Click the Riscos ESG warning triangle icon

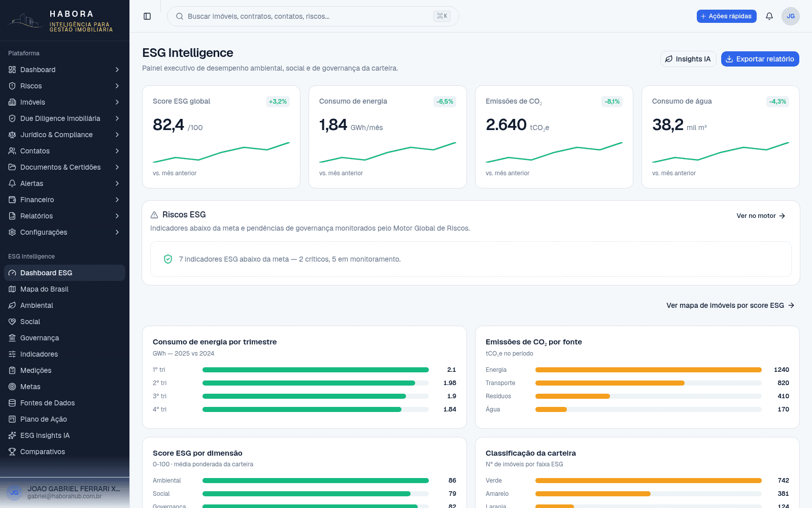coord(154,215)
